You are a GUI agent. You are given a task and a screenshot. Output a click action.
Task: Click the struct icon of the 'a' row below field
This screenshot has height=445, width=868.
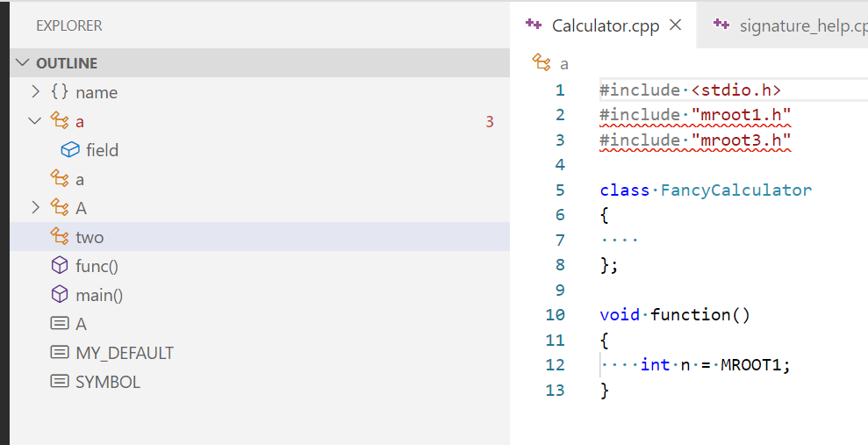59,179
